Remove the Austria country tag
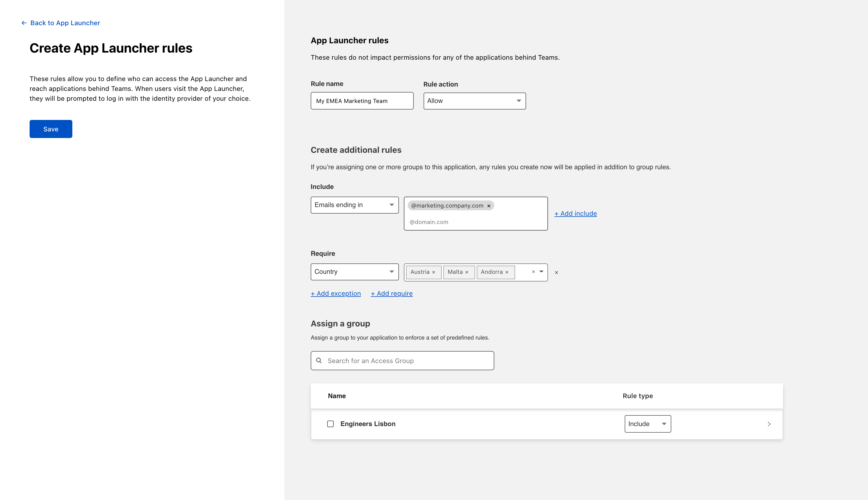 (x=434, y=272)
